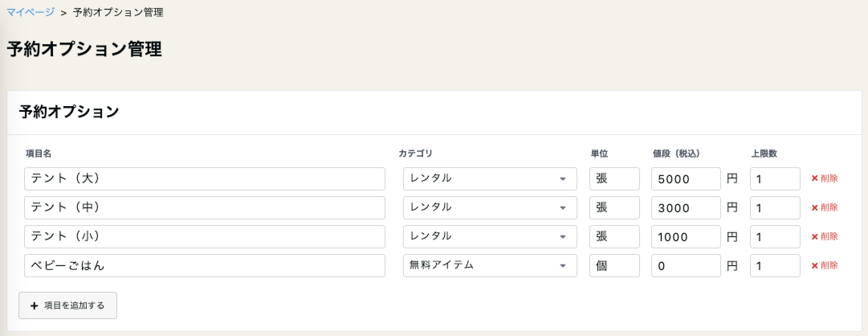868x336 pixels.
Task: Click the 項目を追加する button
Action: (x=67, y=305)
